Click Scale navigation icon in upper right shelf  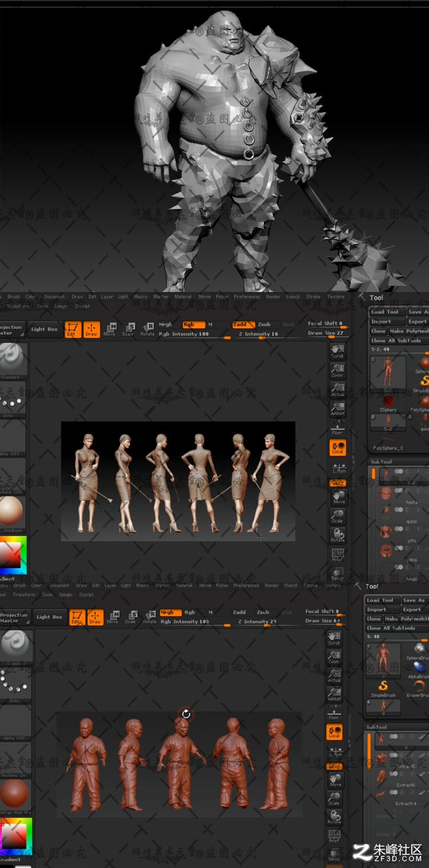pyautogui.click(x=337, y=516)
